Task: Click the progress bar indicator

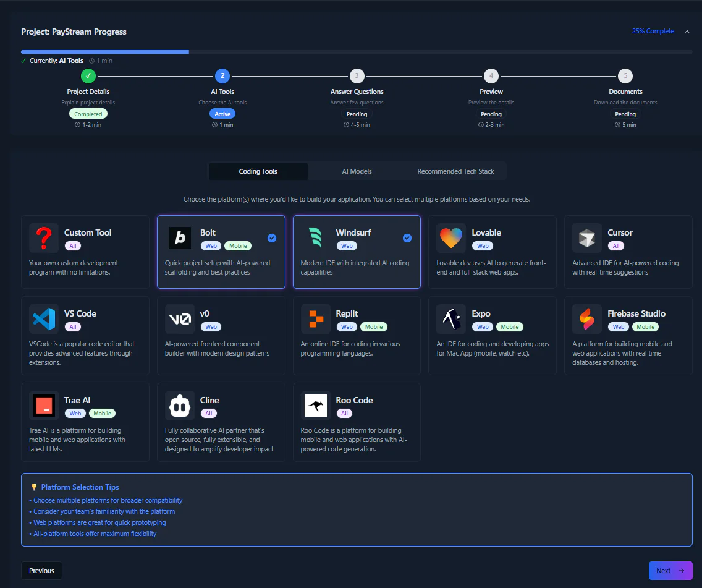Action: click(105, 52)
